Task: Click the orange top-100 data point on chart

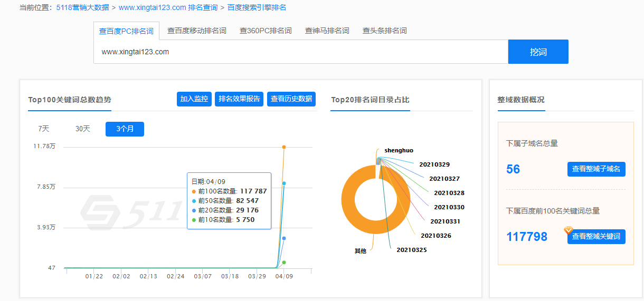Action: tap(284, 147)
